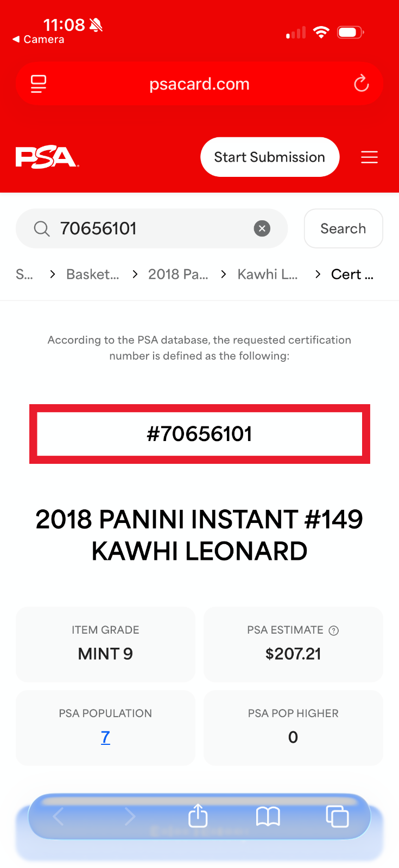This screenshot has height=868, width=399.
Task: Tap the cert number search field
Action: (152, 228)
